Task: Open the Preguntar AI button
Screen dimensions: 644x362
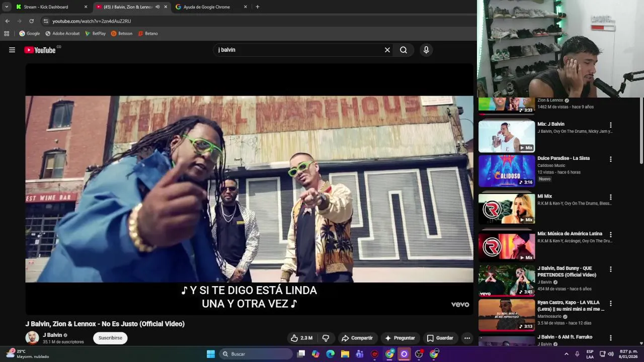Action: click(400, 338)
